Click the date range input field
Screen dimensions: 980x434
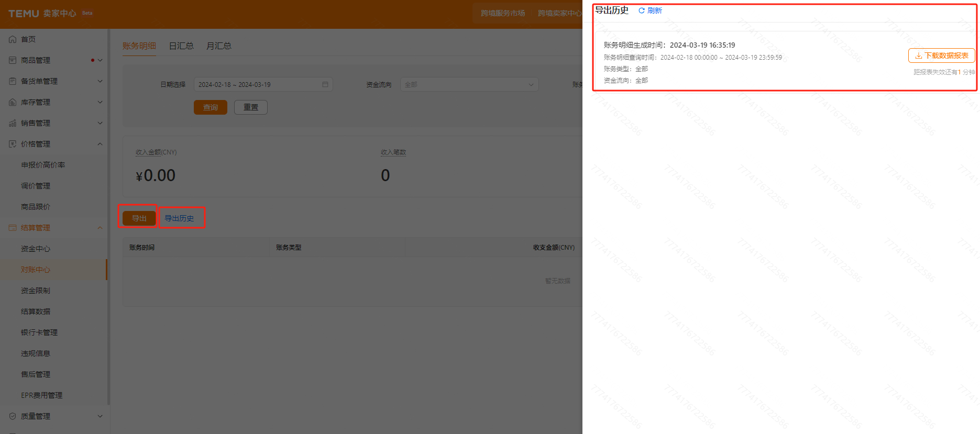263,84
